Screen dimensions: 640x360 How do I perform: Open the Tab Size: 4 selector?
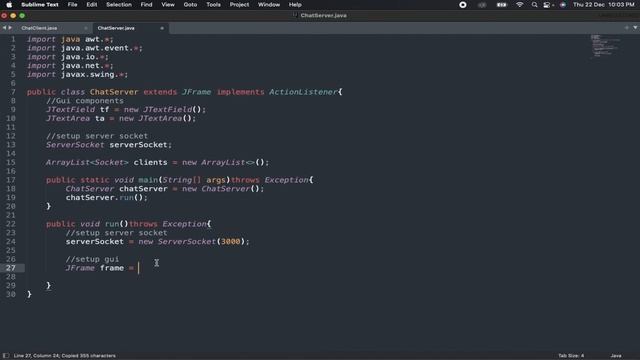571,356
